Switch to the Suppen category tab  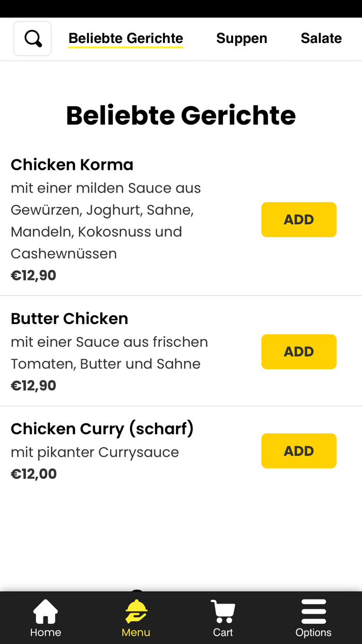click(x=242, y=38)
